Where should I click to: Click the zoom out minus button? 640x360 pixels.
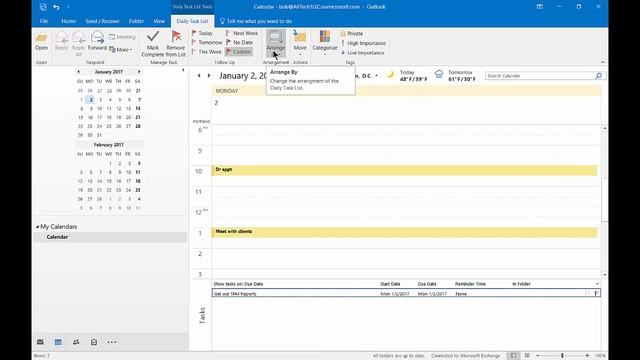coord(538,356)
